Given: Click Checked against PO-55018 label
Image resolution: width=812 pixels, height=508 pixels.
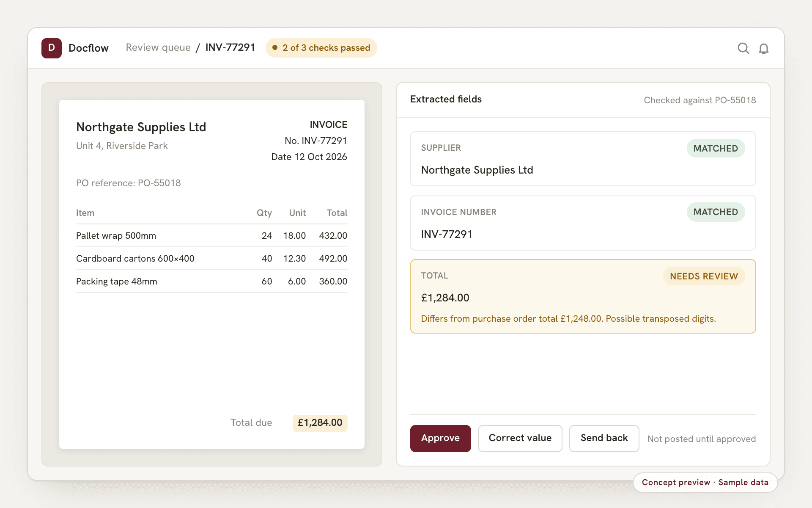Looking at the screenshot, I should pyautogui.click(x=700, y=100).
